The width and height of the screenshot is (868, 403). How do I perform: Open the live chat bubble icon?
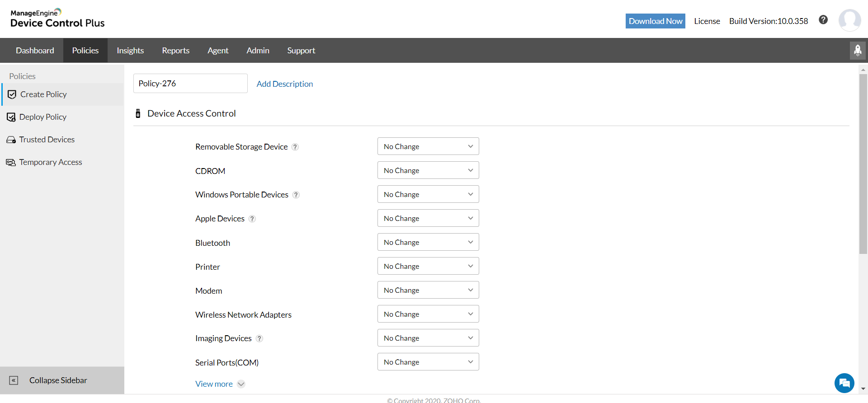[x=844, y=383]
